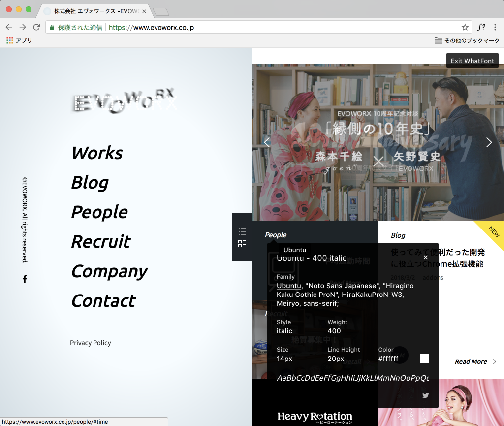Viewport: 504px width, 426px height.
Task: Click the EVOWORX logo
Action: pyautogui.click(x=125, y=100)
